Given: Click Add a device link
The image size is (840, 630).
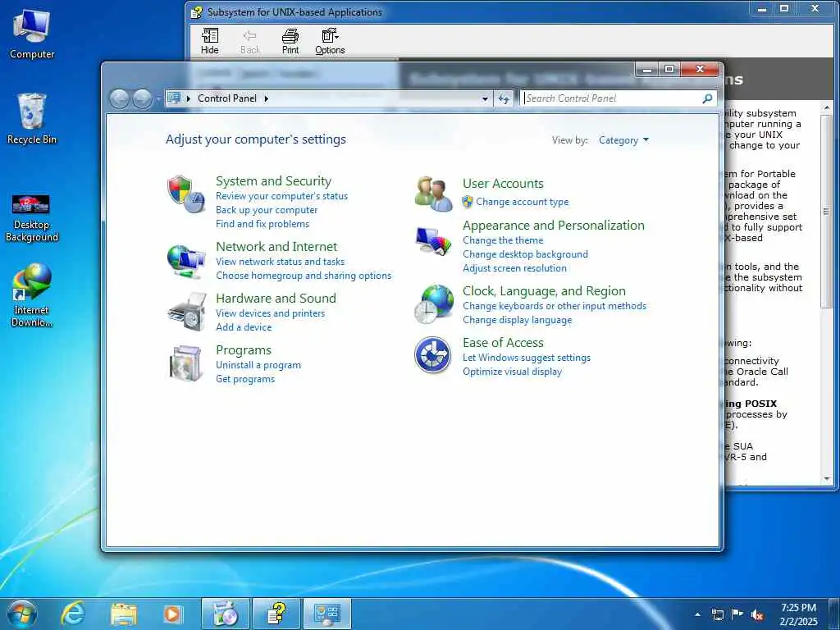Looking at the screenshot, I should [x=244, y=326].
